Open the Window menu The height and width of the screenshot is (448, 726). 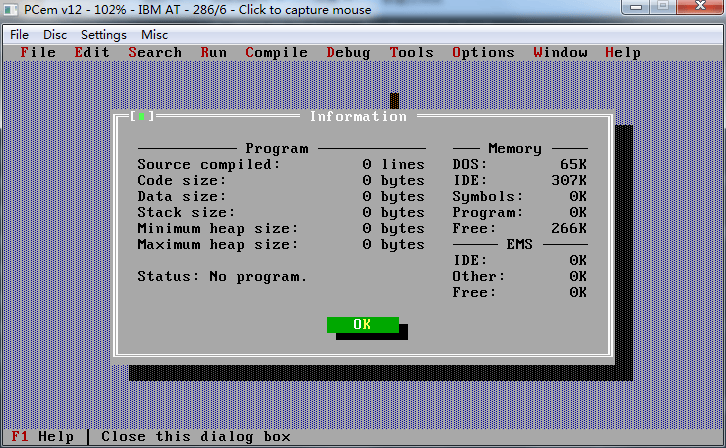tap(560, 53)
